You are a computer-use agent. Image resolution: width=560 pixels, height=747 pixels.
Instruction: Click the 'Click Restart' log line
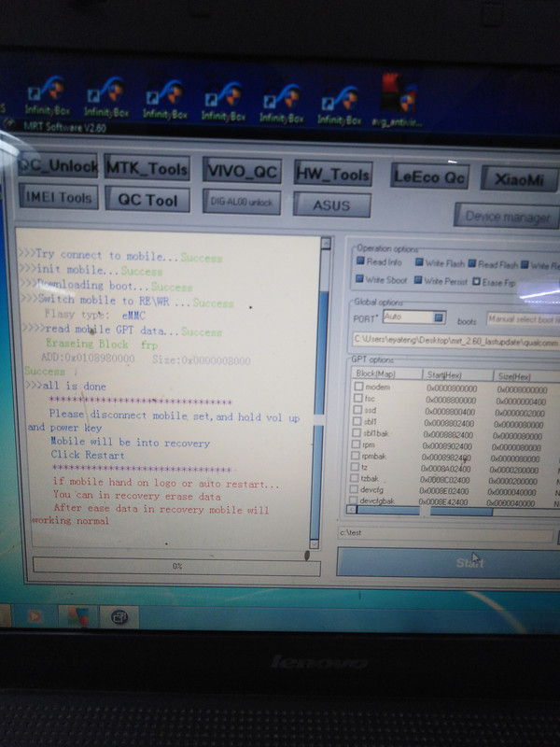88,455
